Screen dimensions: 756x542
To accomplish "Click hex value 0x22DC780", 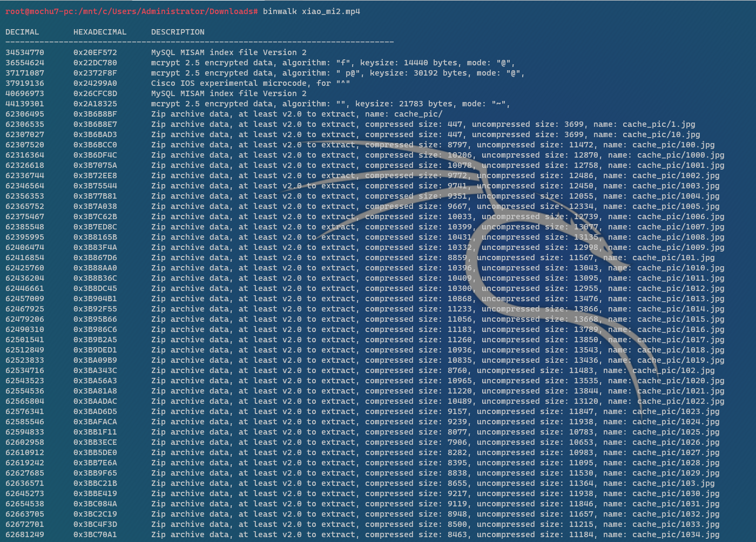I will 95,63.
